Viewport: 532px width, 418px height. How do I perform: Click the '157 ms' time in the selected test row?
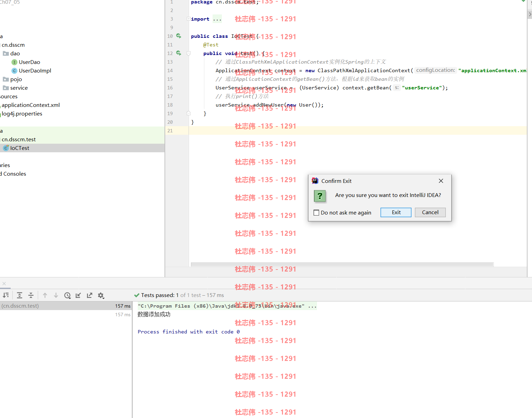[x=123, y=306]
